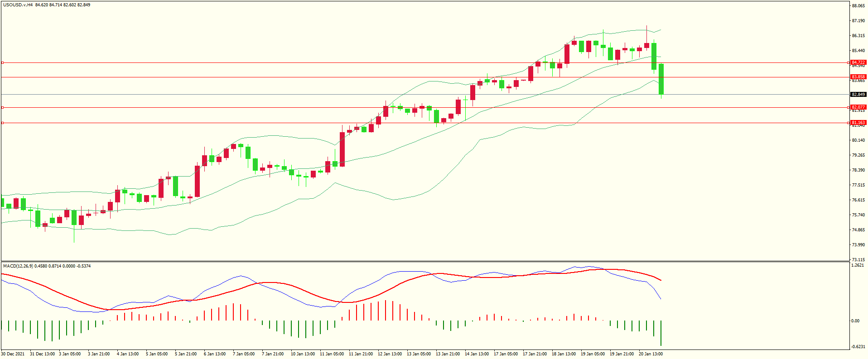
Task: Click the 87.190 value on the price axis
Action: click(x=858, y=21)
